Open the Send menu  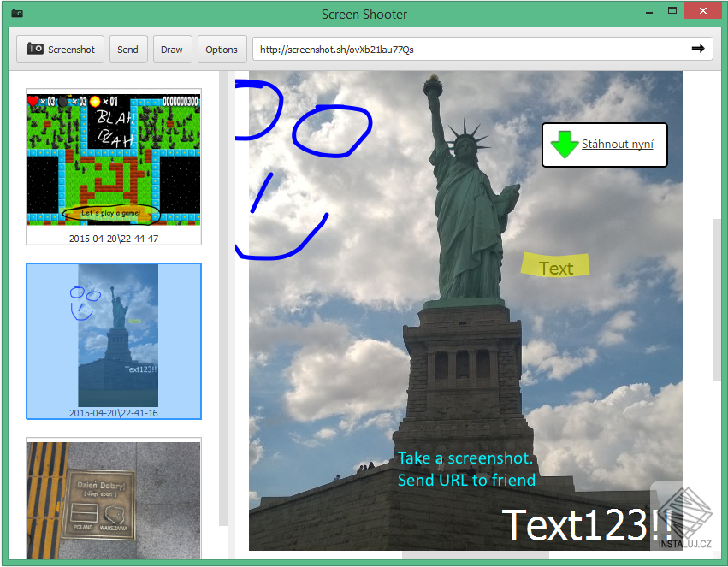pos(128,50)
